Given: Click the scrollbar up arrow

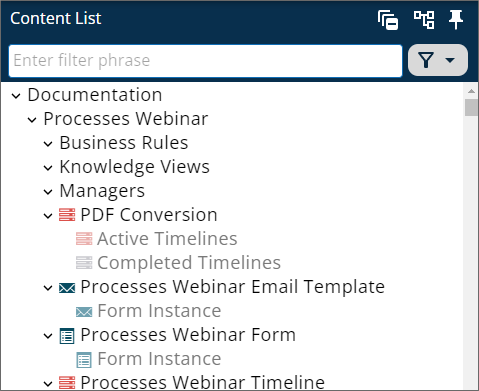Looking at the screenshot, I should [471, 91].
